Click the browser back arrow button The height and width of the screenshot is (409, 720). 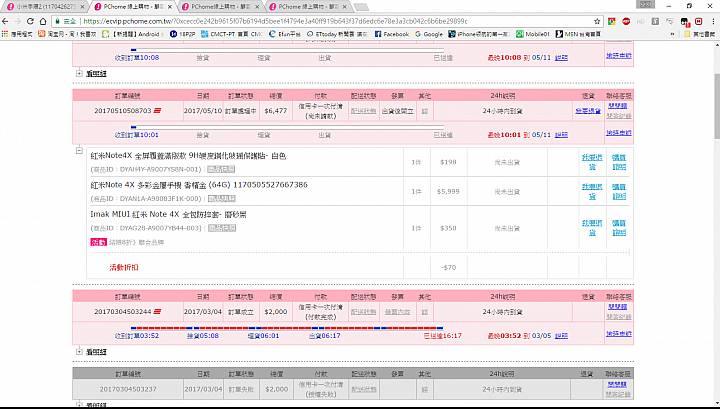pyautogui.click(x=11, y=20)
